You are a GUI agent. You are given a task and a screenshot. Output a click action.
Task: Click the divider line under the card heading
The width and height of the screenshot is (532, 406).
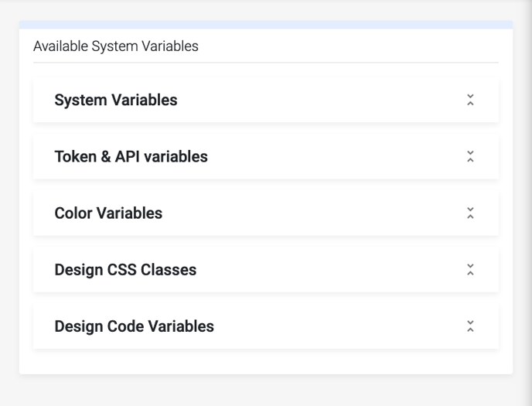point(266,63)
